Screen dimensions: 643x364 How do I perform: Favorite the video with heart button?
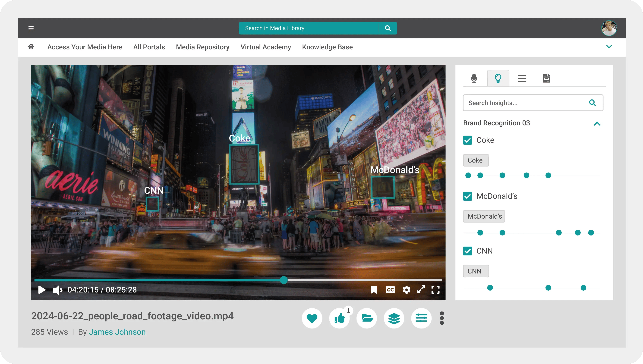point(312,318)
